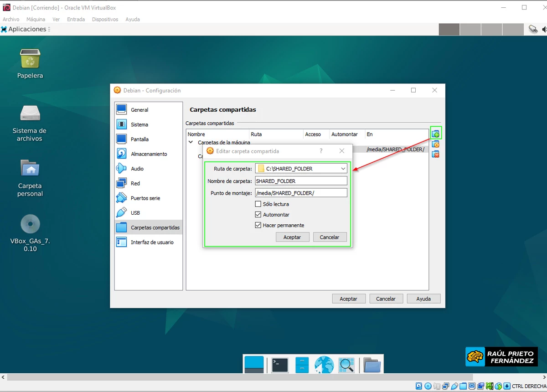Remove the SHARED_FOLDER entry

[435, 154]
